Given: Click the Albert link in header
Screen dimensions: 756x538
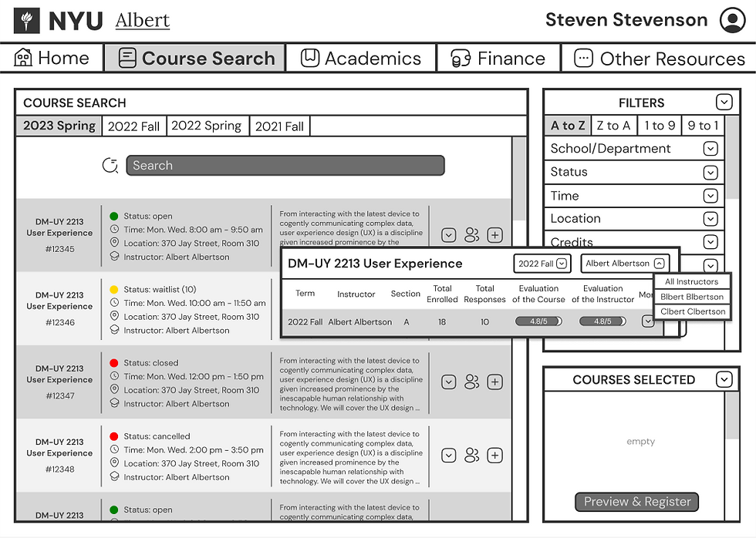Looking at the screenshot, I should (x=142, y=21).
